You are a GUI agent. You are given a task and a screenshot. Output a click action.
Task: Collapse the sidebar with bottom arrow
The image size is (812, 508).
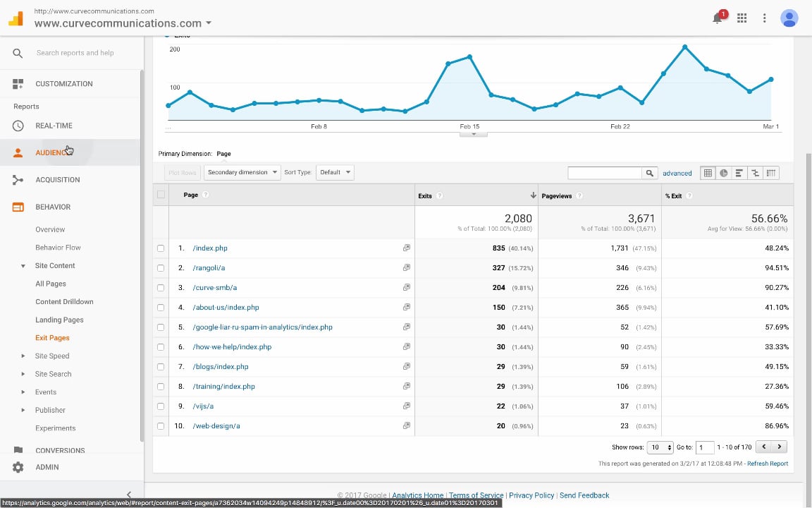(129, 495)
